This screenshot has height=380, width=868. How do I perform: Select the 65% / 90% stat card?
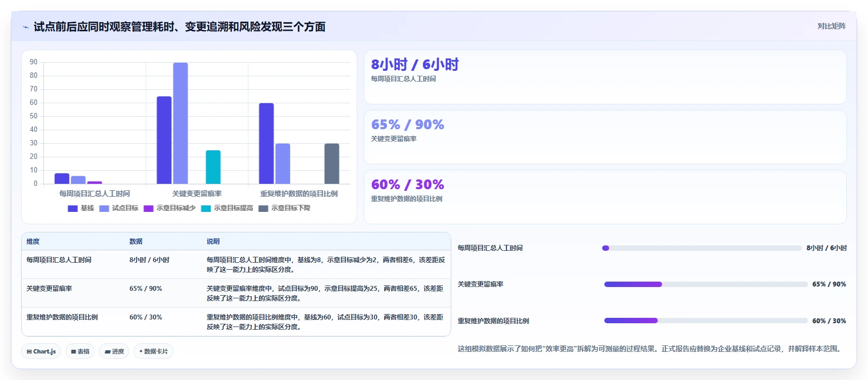point(605,137)
